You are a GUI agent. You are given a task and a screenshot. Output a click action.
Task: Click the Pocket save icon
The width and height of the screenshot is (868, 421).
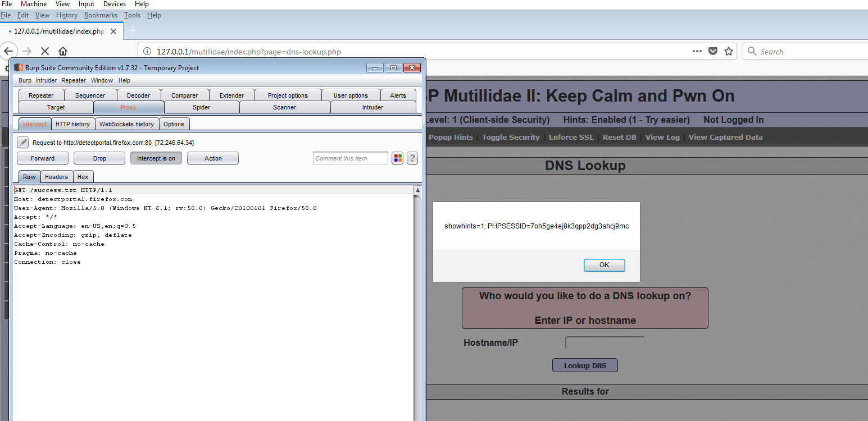[713, 51]
